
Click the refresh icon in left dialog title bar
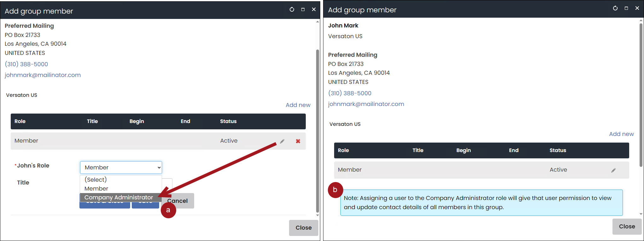coord(292,9)
